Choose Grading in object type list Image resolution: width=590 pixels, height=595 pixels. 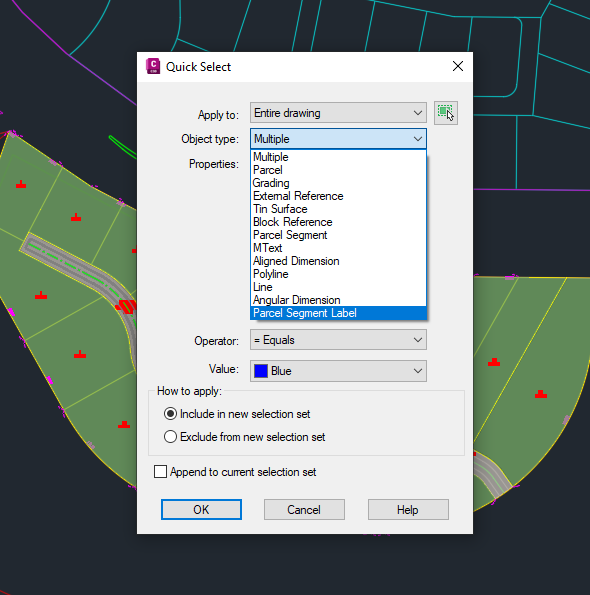(338, 183)
